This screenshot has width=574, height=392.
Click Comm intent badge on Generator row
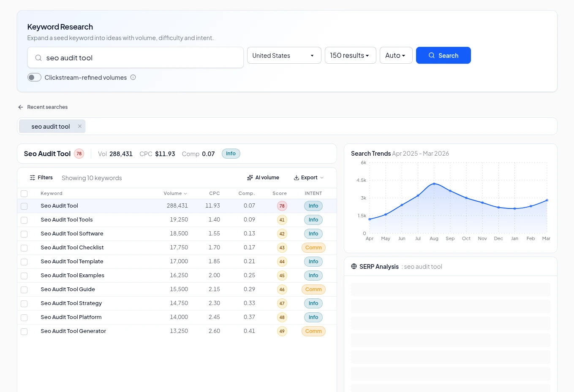313,331
